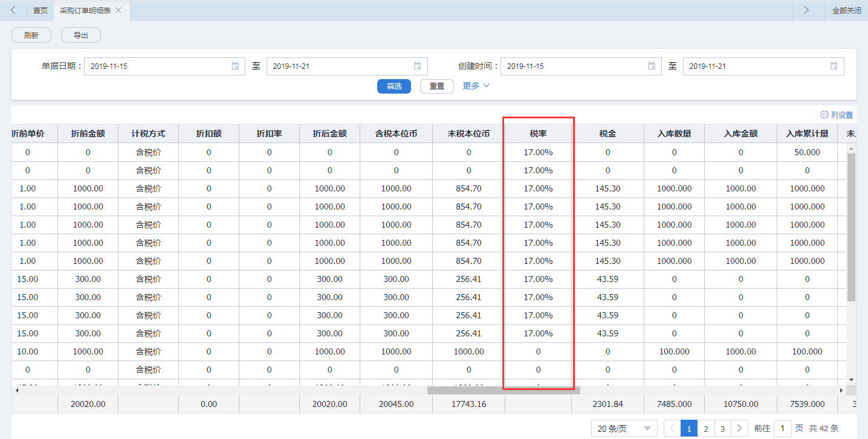The width and height of the screenshot is (868, 439).
Task: Click the 折后金额 column header
Action: coord(330,133)
